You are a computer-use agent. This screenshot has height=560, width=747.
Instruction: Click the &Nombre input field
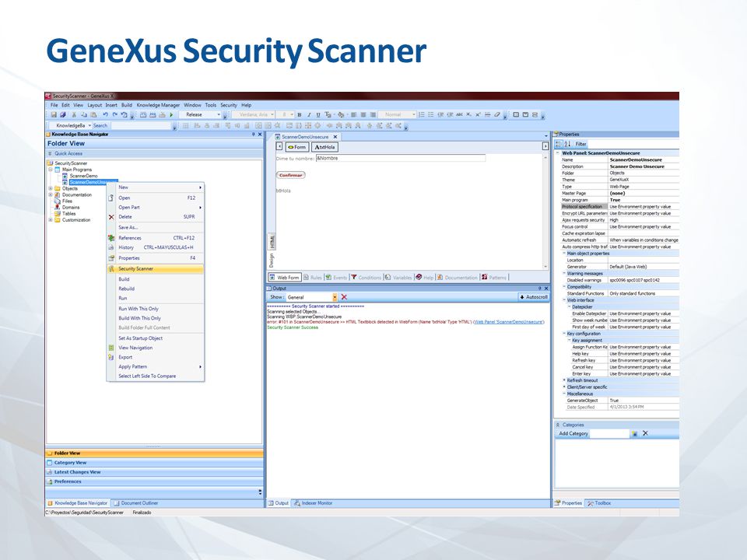(401, 158)
